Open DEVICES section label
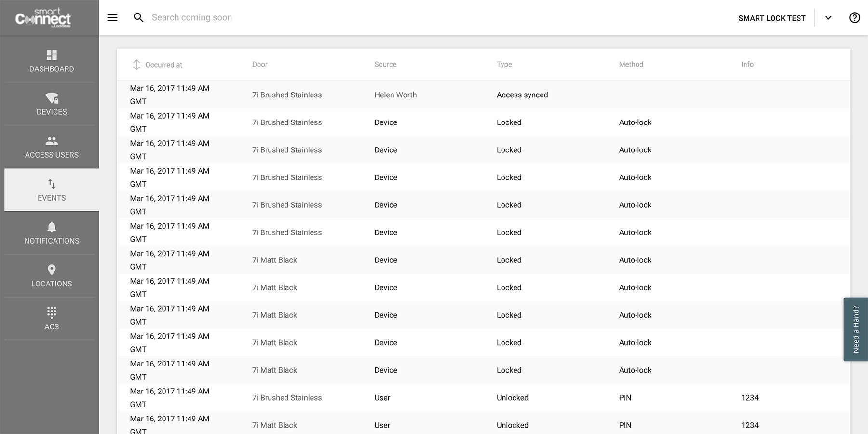 click(52, 112)
